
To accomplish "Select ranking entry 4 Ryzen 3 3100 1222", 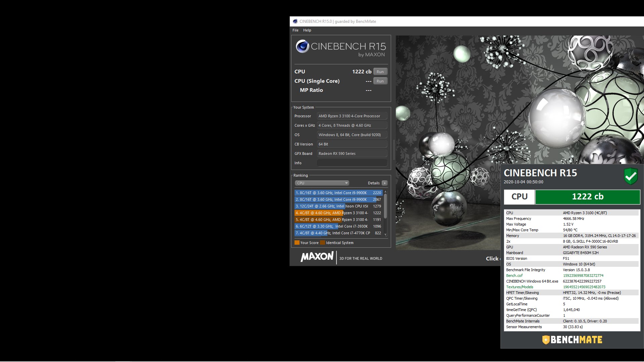I will [338, 213].
